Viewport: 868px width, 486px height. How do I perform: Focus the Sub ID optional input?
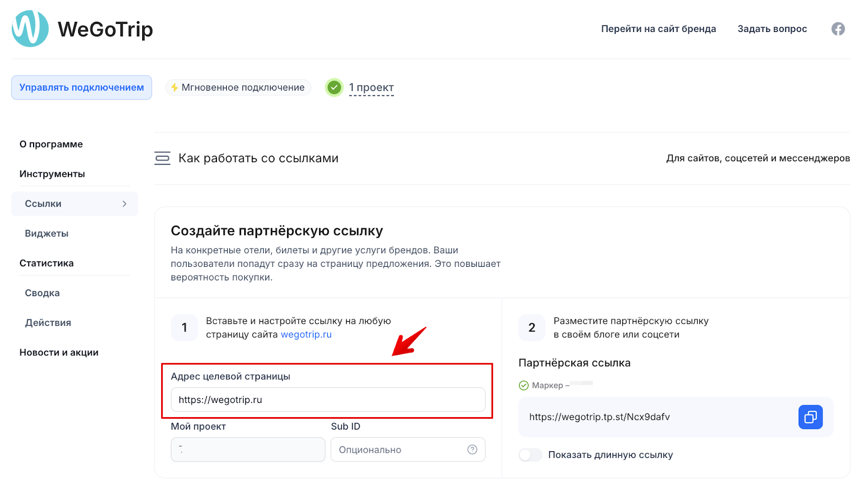(408, 450)
